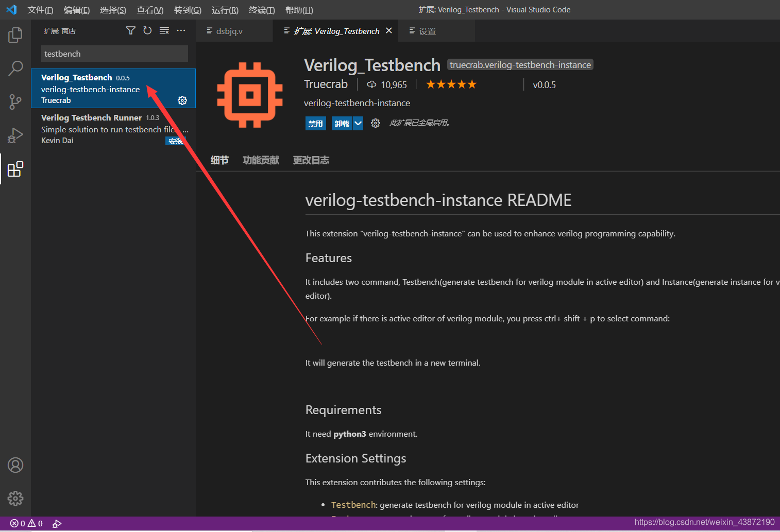Expand the uninstall button dropdown arrow
Image resolution: width=780 pixels, height=532 pixels.
358,123
